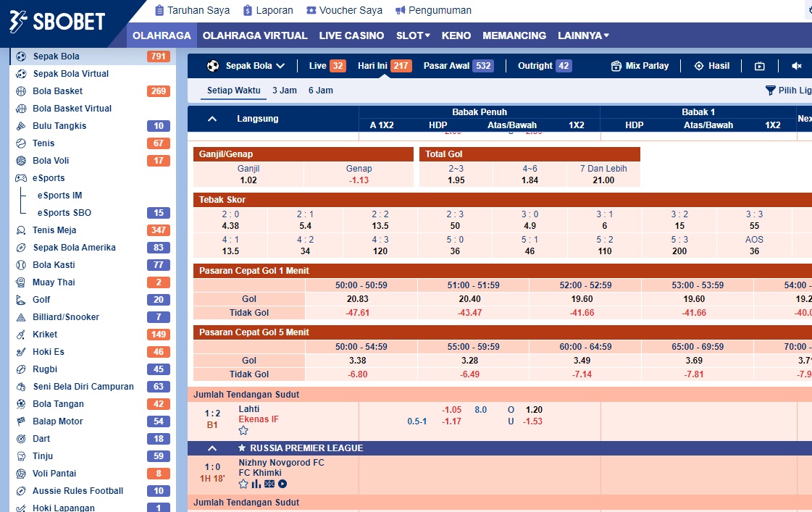Open Bola Voli sport

tap(93, 161)
